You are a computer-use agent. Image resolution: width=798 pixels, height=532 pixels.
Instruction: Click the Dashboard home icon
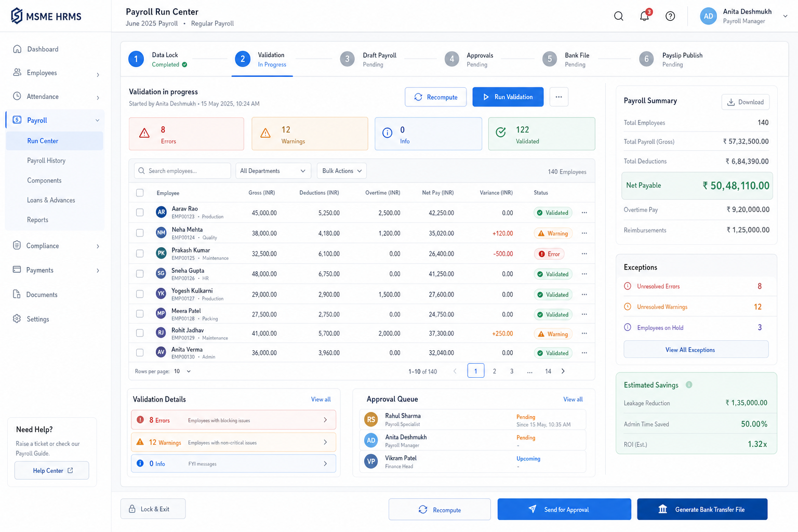point(17,49)
